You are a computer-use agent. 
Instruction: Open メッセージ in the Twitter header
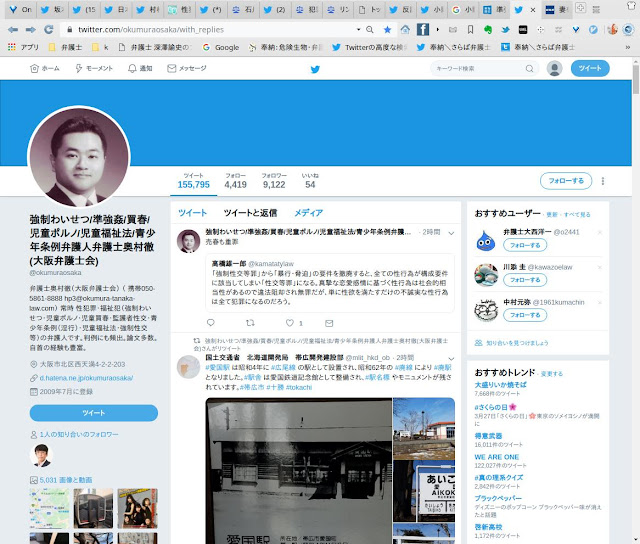[187, 69]
